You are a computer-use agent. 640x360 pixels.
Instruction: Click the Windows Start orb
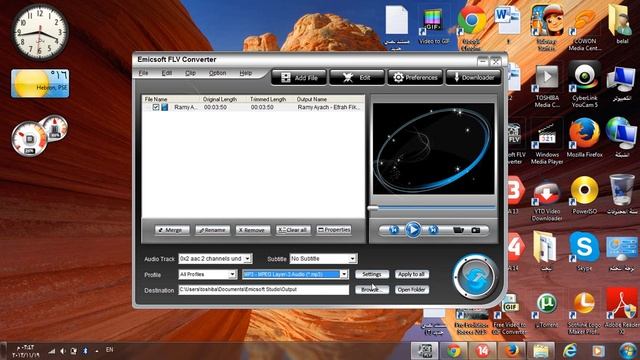point(628,351)
